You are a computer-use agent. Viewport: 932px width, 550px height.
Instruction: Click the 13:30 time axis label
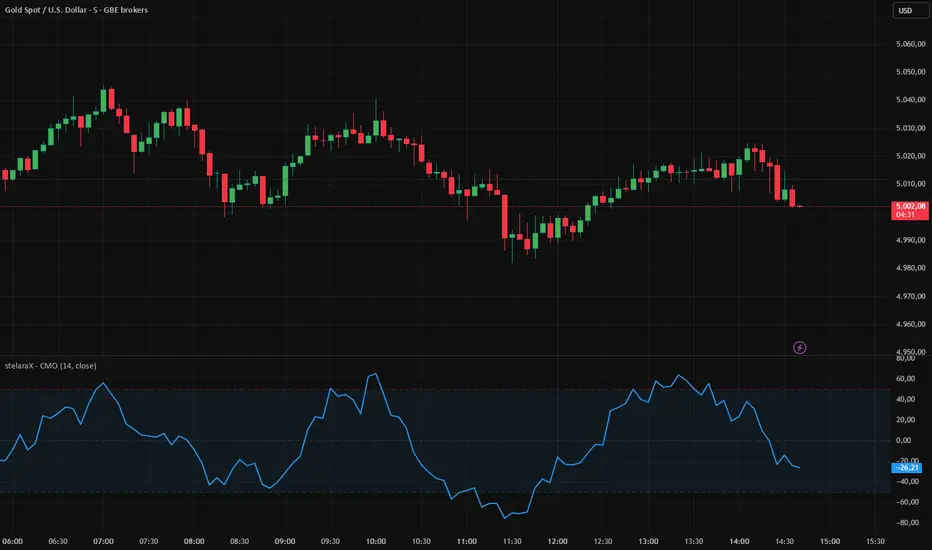[694, 541]
